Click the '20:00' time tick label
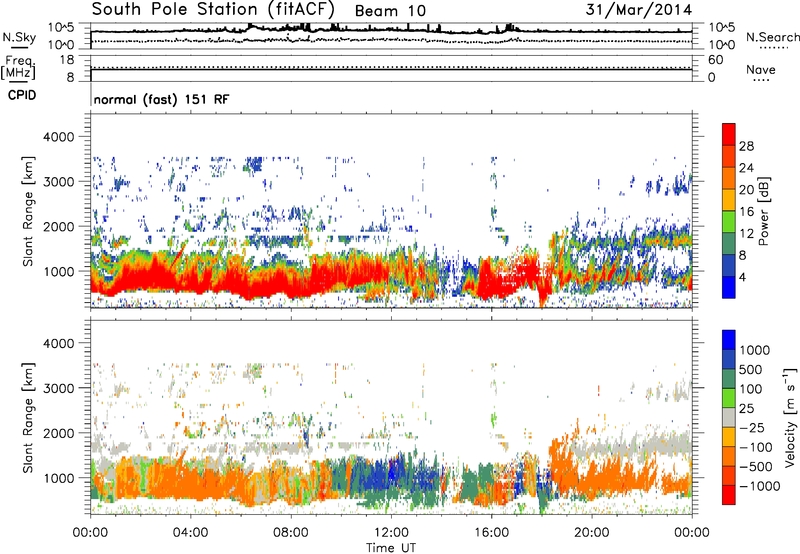The height and width of the screenshot is (554, 800). pyautogui.click(x=591, y=533)
